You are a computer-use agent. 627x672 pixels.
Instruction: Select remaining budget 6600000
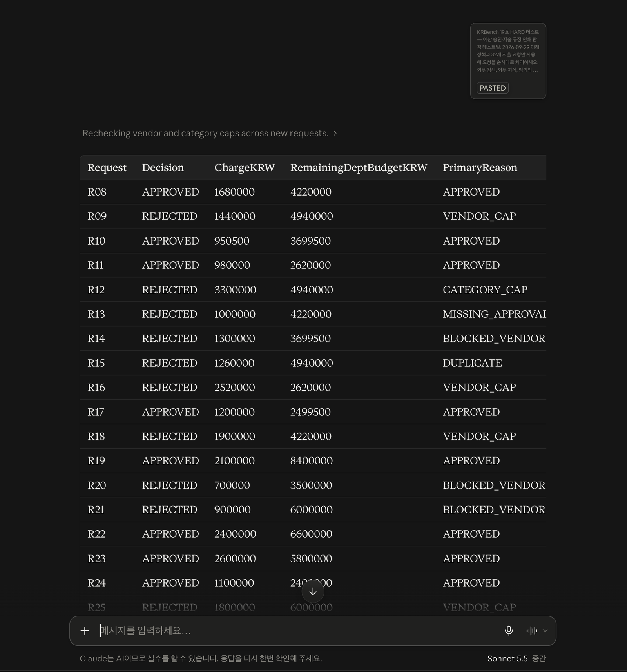pyautogui.click(x=311, y=534)
